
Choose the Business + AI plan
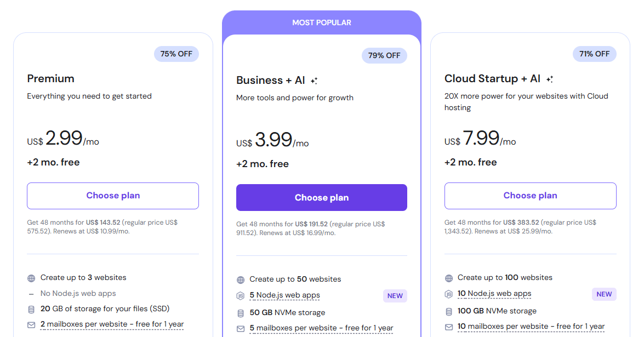coord(322,197)
